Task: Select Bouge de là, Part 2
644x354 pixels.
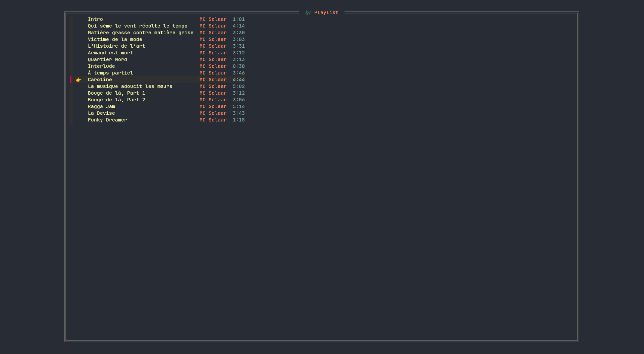Action: (116, 100)
